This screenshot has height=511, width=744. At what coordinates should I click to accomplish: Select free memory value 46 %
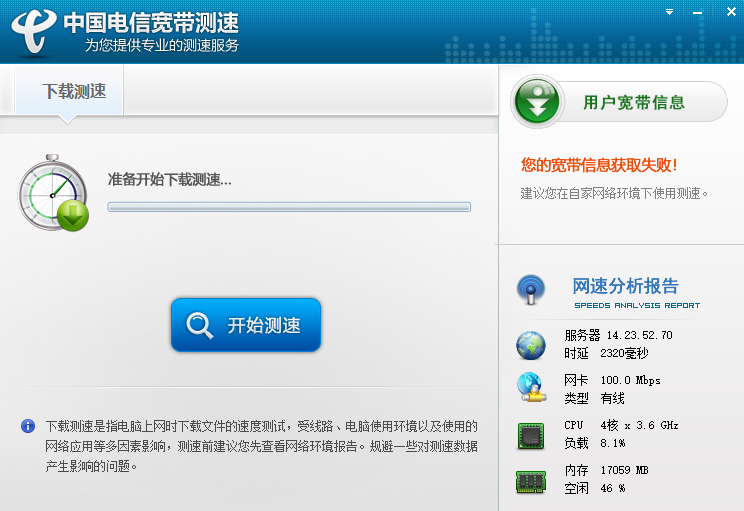[x=613, y=488]
